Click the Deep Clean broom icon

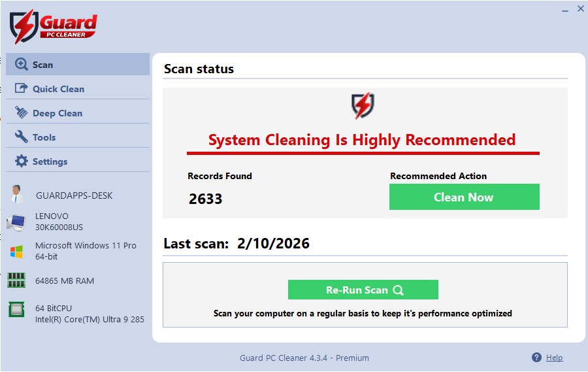[x=22, y=113]
